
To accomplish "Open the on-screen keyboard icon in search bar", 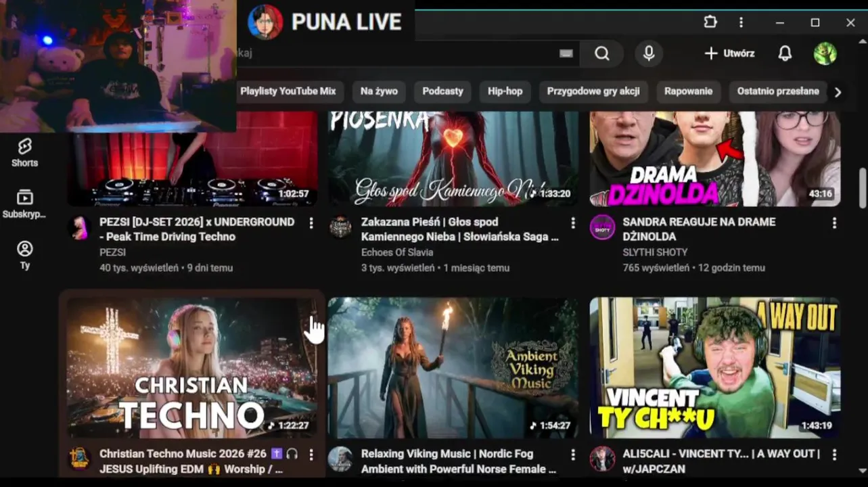I will [566, 53].
